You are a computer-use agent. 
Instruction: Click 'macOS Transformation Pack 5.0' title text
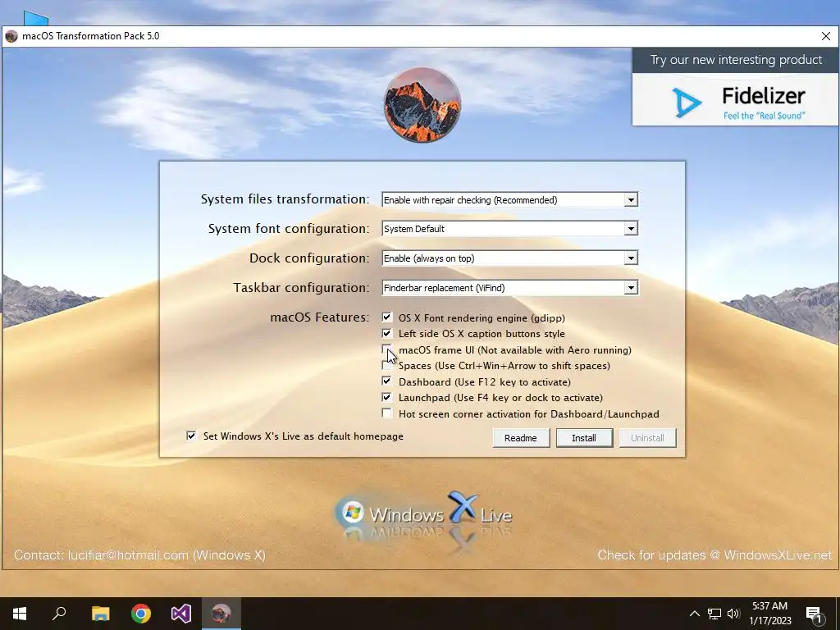tap(90, 36)
